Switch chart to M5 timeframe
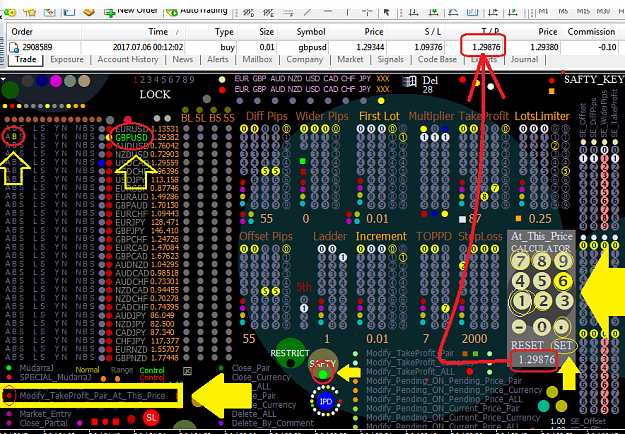Viewport: 625px width, 434px height. pyautogui.click(x=563, y=12)
